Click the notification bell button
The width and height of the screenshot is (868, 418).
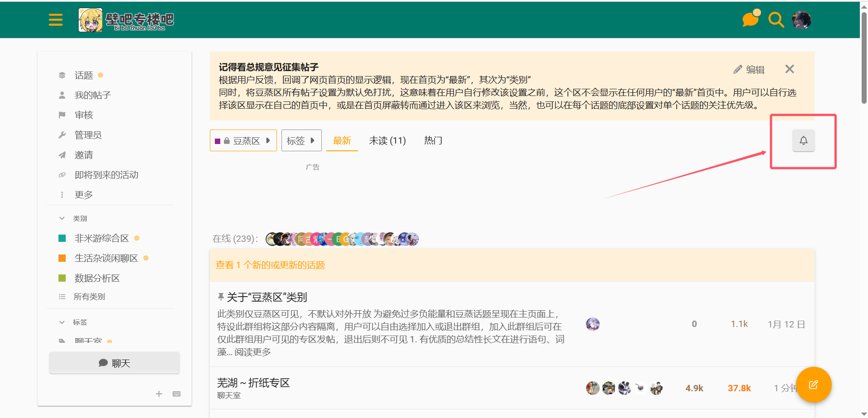coord(803,140)
